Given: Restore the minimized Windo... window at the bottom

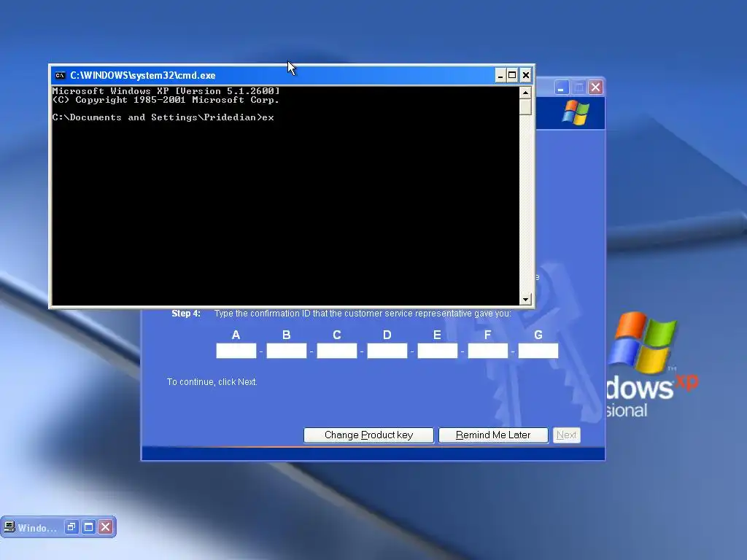Looking at the screenshot, I should coord(71,527).
